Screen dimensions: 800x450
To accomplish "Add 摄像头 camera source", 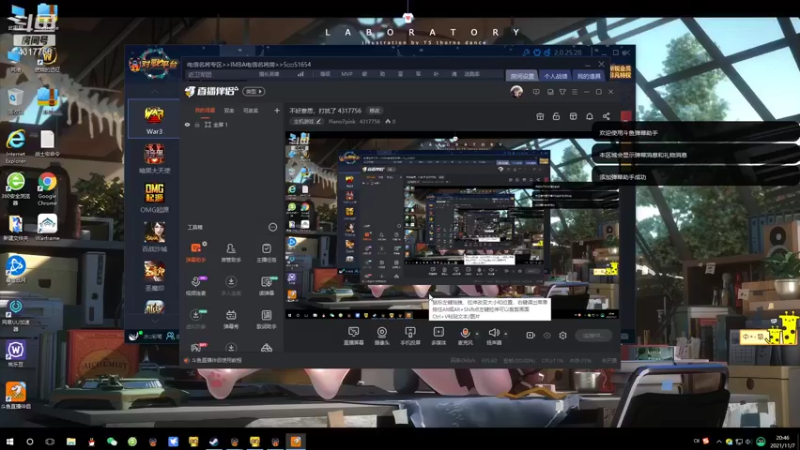I will [x=382, y=336].
